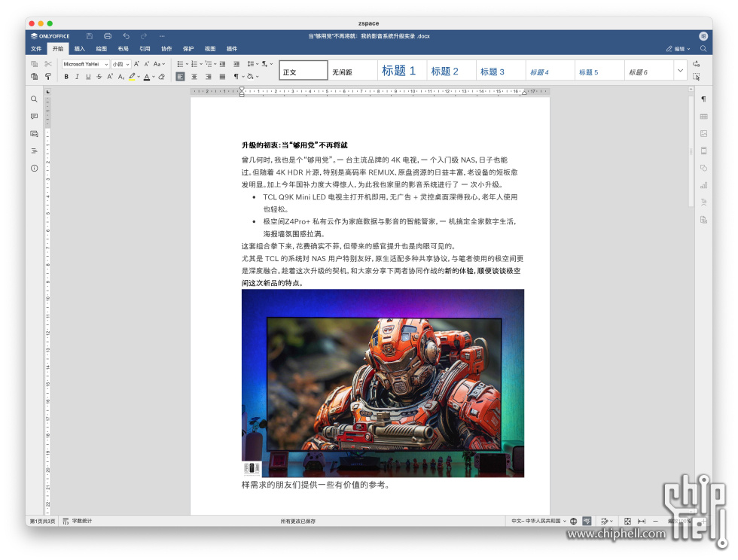
Task: Click the Copy icon
Action: [35, 63]
